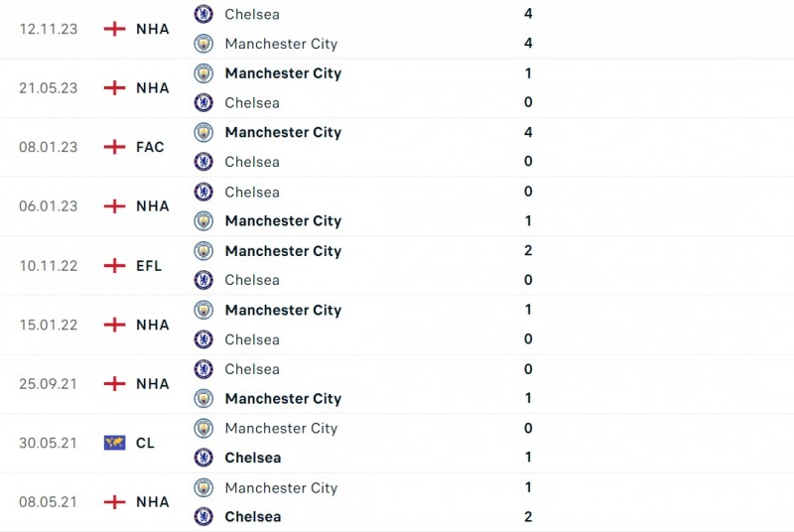Click the world map icon beside CL

click(x=115, y=443)
